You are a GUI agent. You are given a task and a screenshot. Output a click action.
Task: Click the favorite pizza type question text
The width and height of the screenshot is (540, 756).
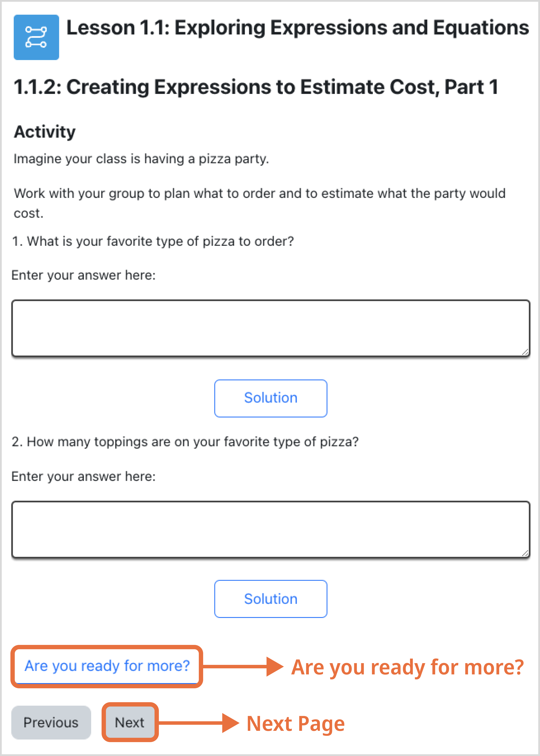point(153,241)
